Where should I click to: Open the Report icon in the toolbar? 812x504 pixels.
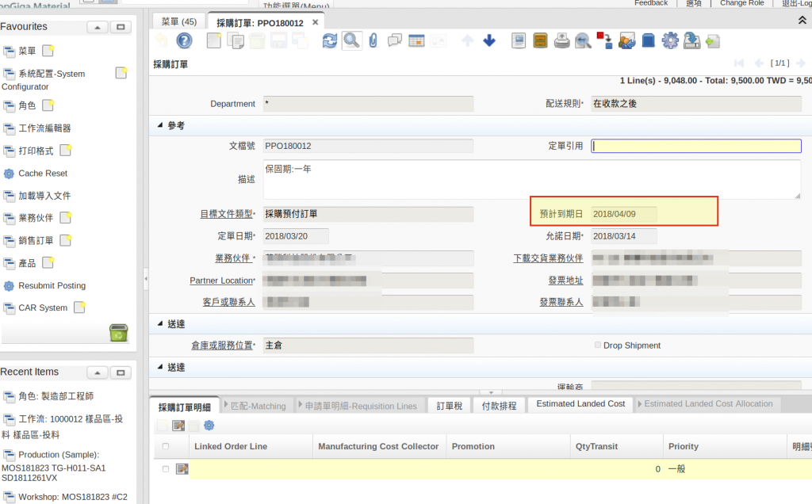(519, 40)
